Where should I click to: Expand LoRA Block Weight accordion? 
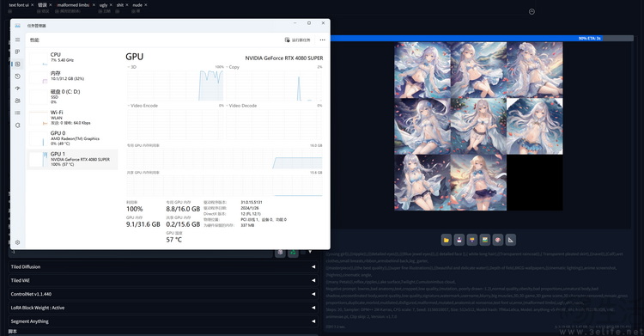point(163,308)
